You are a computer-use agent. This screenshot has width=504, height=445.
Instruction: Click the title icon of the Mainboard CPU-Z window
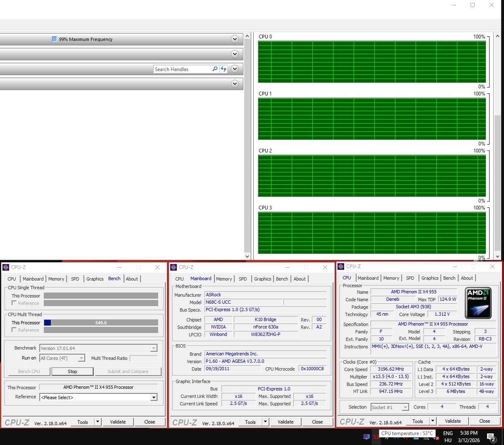click(174, 267)
